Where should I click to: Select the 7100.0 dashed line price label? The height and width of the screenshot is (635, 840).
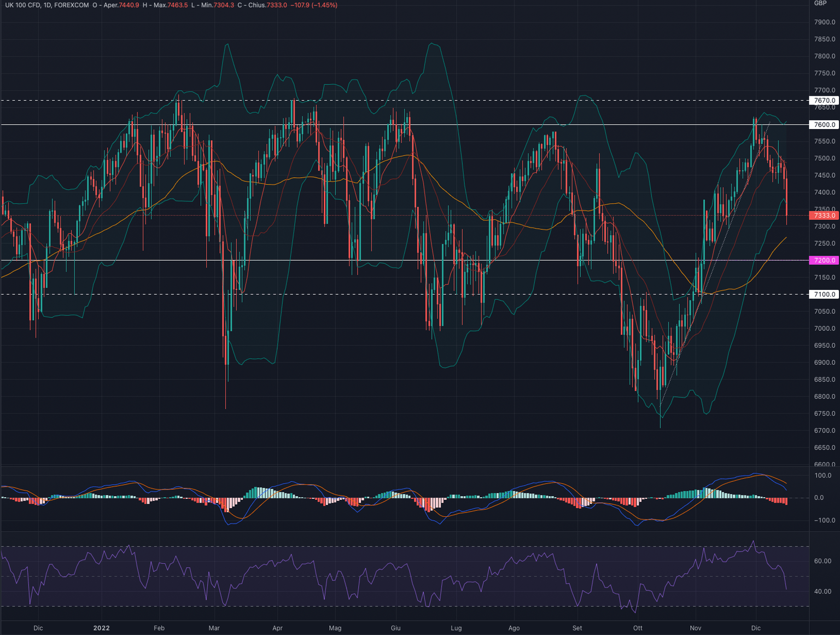(x=824, y=294)
